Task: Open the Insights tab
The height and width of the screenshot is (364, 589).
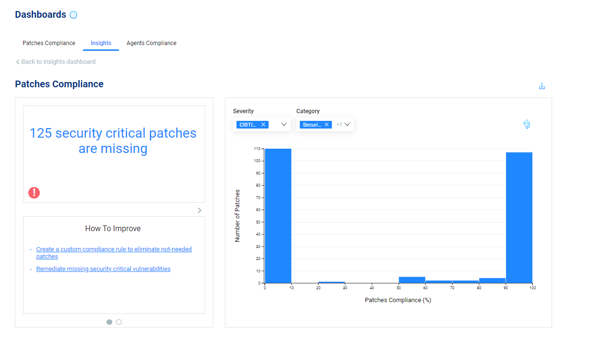Action: (x=101, y=43)
